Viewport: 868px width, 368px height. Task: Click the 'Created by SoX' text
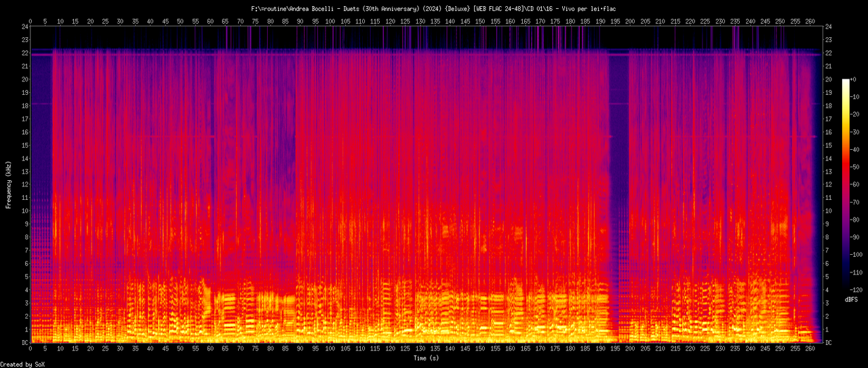22,365
